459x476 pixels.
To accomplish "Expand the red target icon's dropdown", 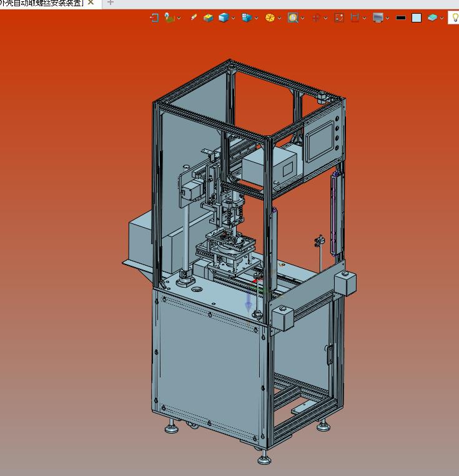I will click(x=325, y=18).
